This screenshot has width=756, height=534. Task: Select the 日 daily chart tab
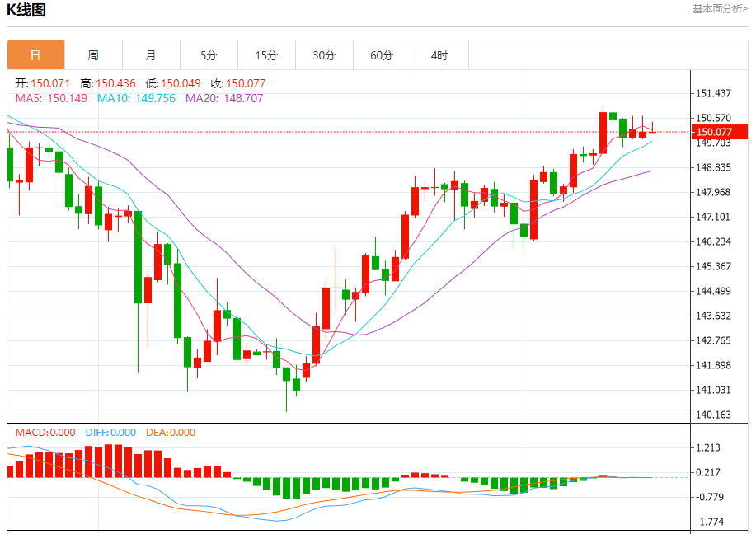(x=35, y=55)
